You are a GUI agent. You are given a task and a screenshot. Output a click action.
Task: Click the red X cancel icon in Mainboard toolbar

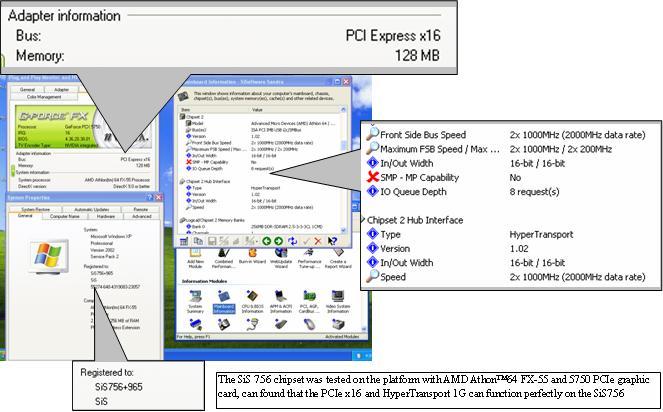(x=318, y=241)
